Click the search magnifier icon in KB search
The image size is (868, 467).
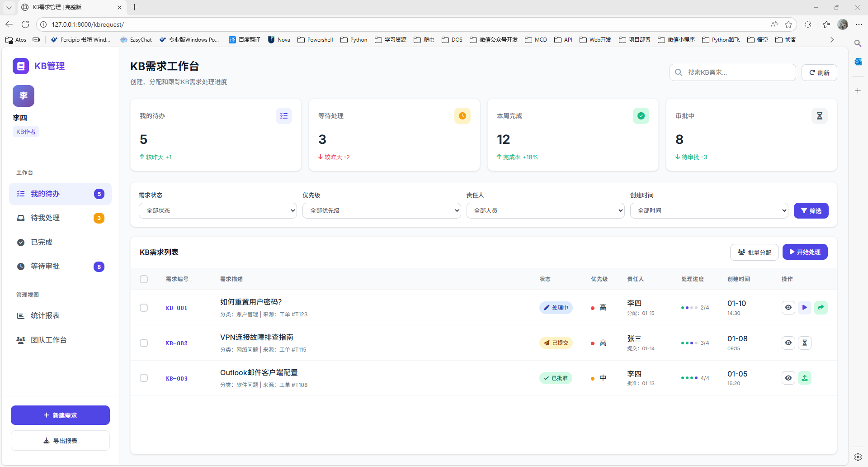click(679, 72)
